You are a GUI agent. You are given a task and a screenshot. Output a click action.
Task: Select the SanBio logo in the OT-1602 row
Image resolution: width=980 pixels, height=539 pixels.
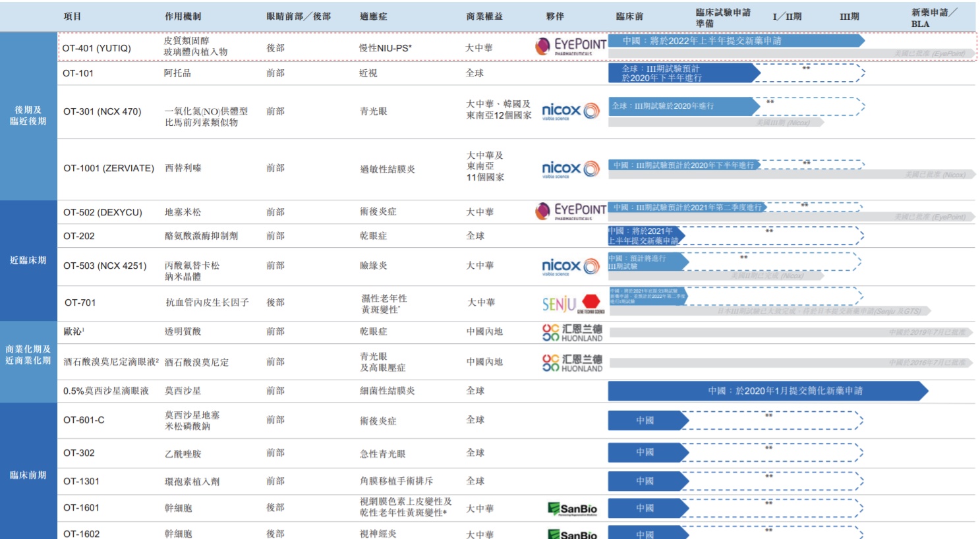572,534
